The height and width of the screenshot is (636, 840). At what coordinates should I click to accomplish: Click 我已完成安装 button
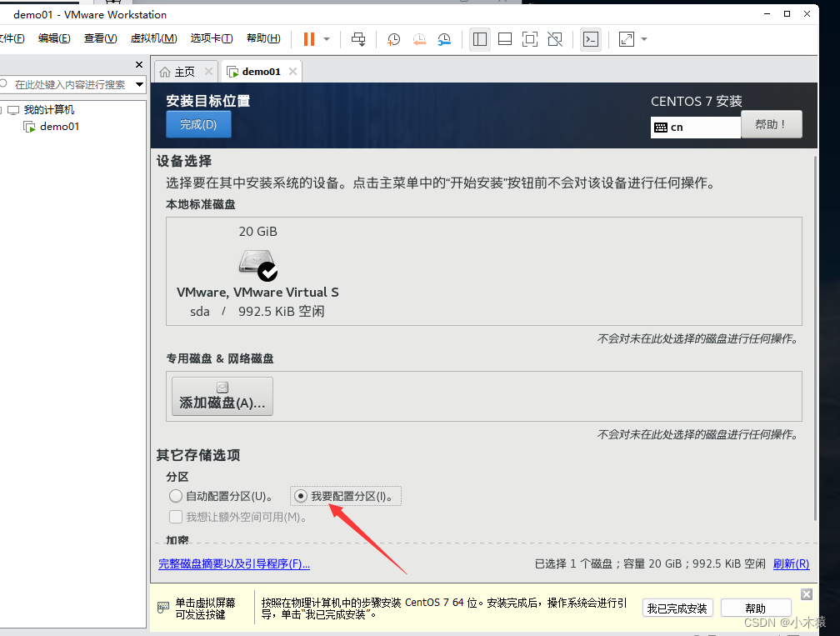pos(677,608)
